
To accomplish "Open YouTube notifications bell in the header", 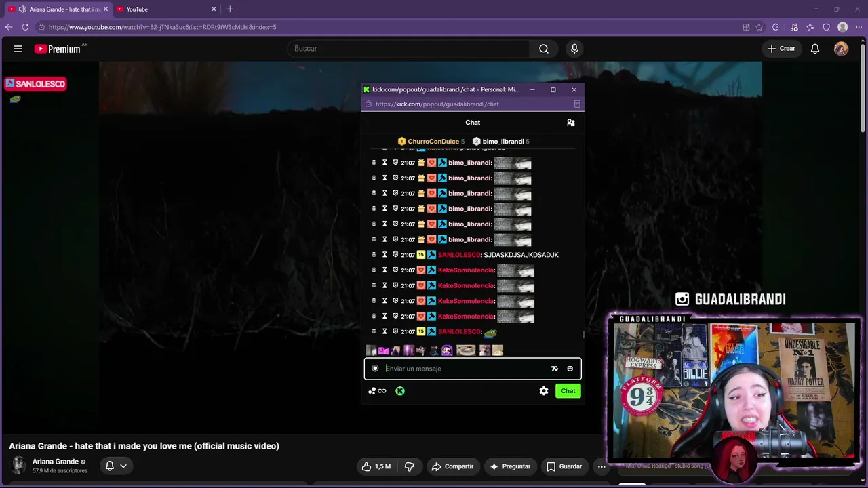I will (x=815, y=49).
